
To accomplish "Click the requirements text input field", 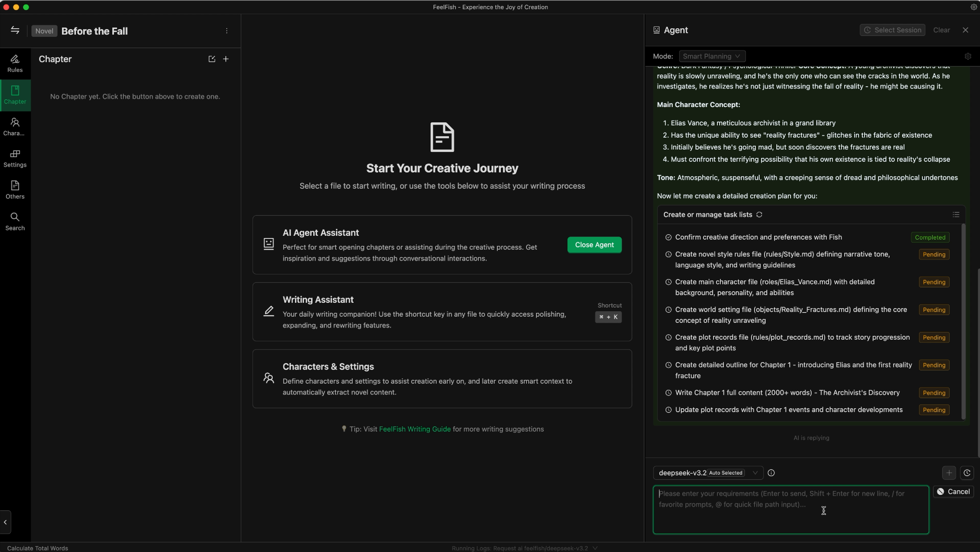I will click(790, 510).
